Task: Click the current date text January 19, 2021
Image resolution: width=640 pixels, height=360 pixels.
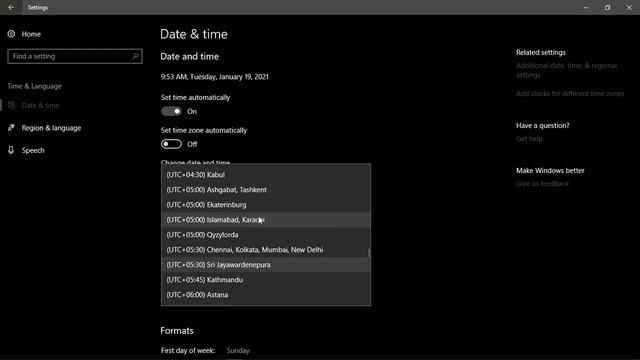Action: tap(243, 77)
